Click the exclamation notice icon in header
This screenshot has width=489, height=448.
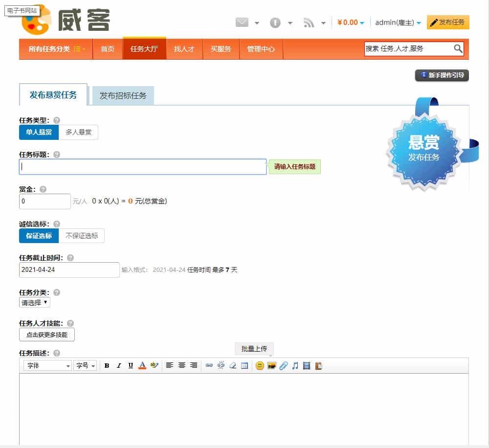pyautogui.click(x=275, y=23)
